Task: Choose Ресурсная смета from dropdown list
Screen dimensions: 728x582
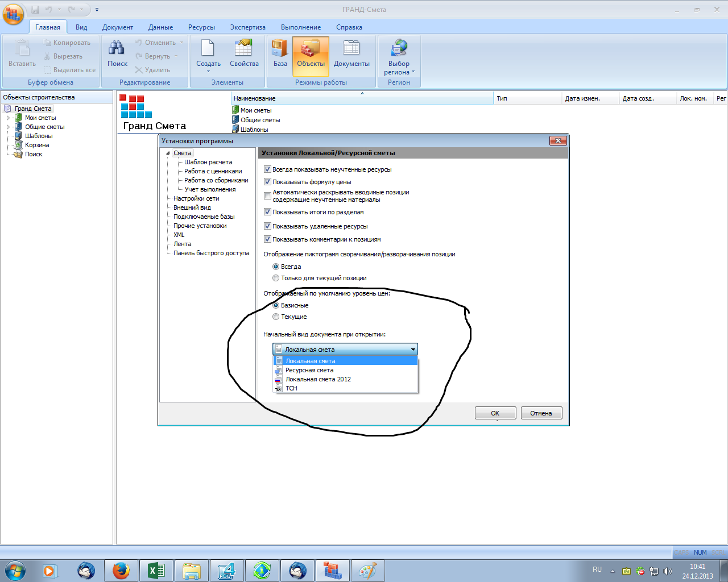Action: tap(309, 370)
